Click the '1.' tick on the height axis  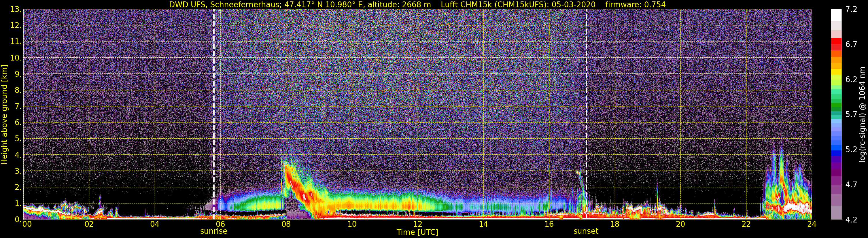point(18,203)
